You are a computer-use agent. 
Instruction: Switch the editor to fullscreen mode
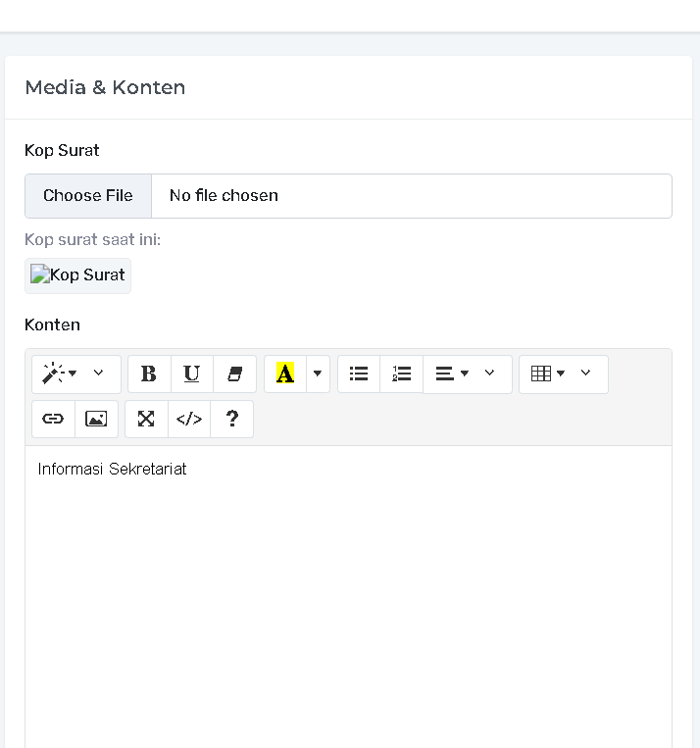[146, 419]
